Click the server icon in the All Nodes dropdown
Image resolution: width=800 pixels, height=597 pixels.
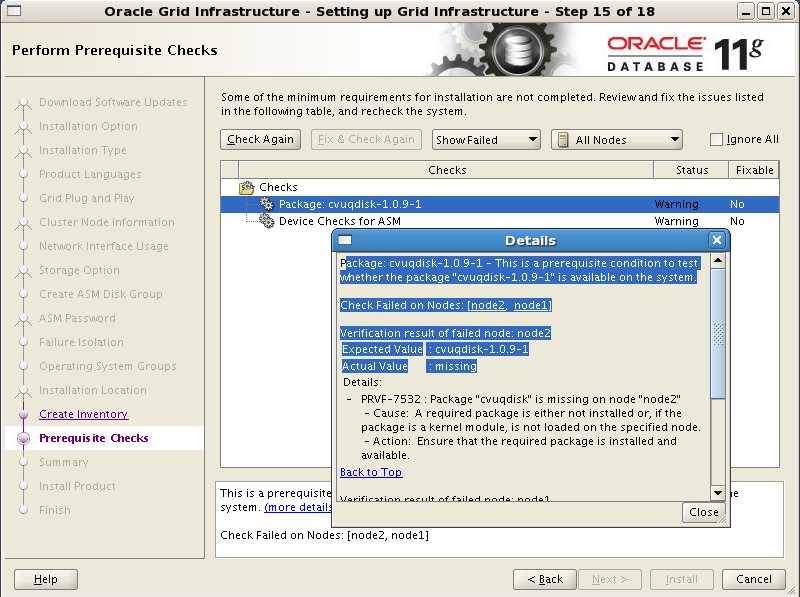point(563,139)
